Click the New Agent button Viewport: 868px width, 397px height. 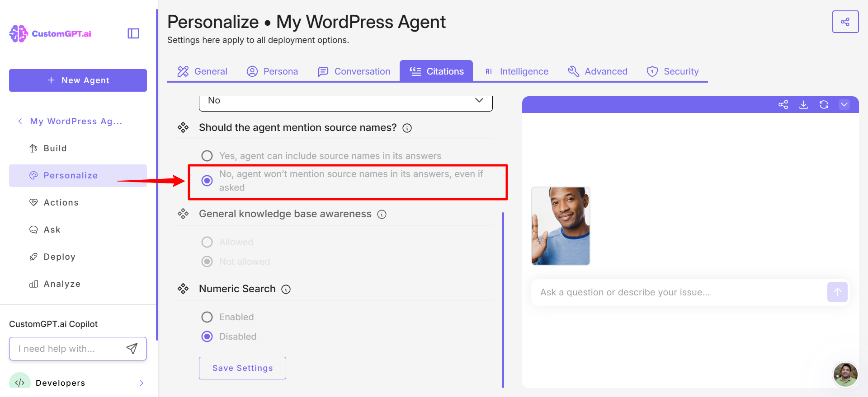(x=78, y=80)
